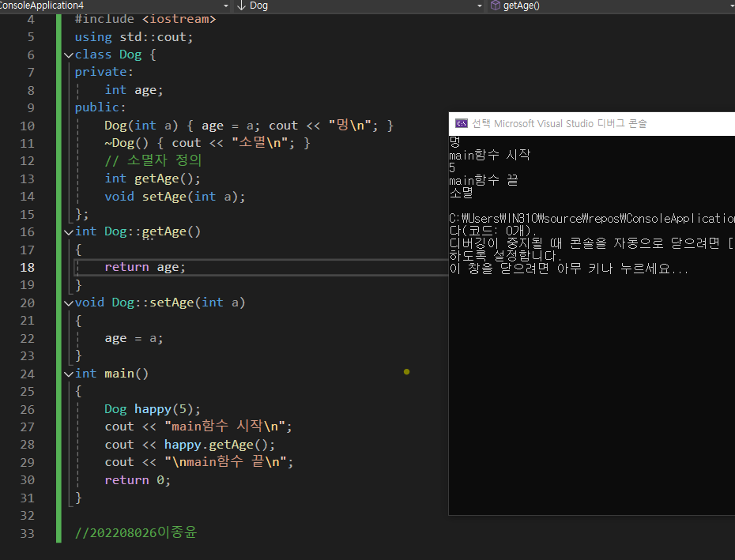Click the yellow dot marker beside int main()
Screen dimensions: 735x560
pyautogui.click(x=406, y=371)
